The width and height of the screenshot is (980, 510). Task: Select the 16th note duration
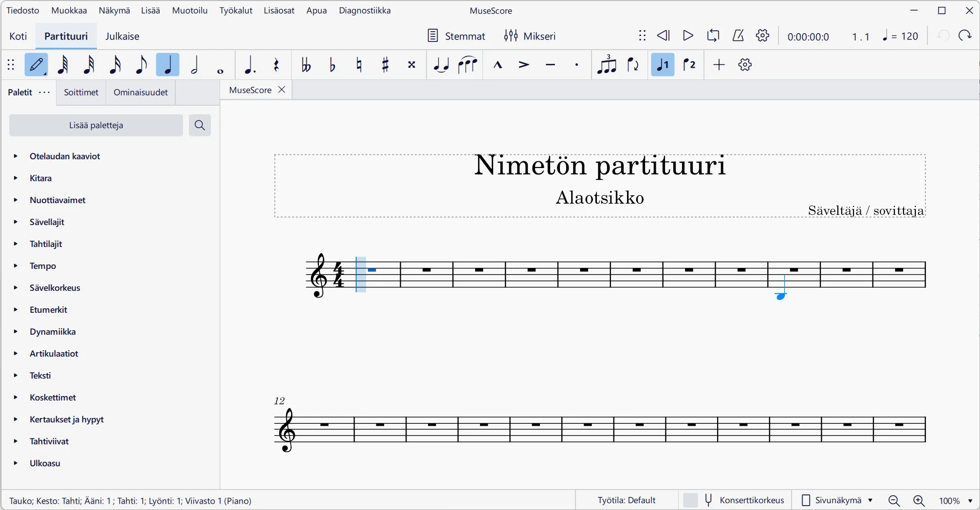pos(115,65)
